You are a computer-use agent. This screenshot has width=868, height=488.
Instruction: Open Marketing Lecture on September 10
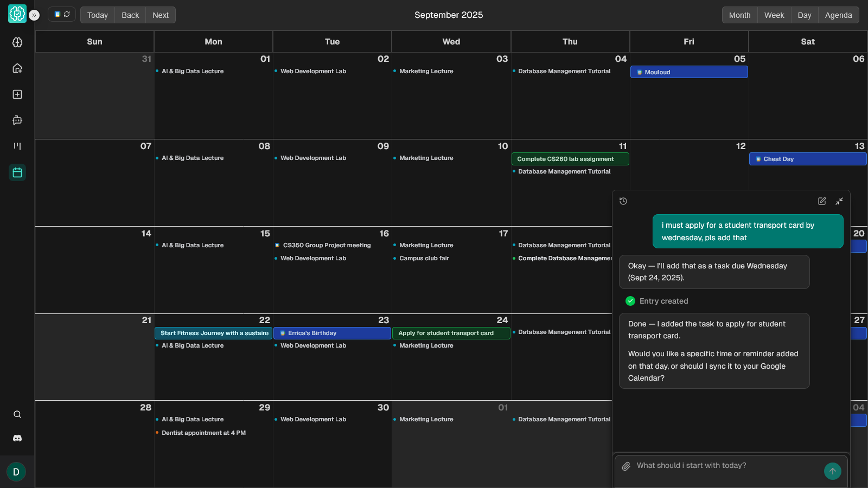coord(426,158)
